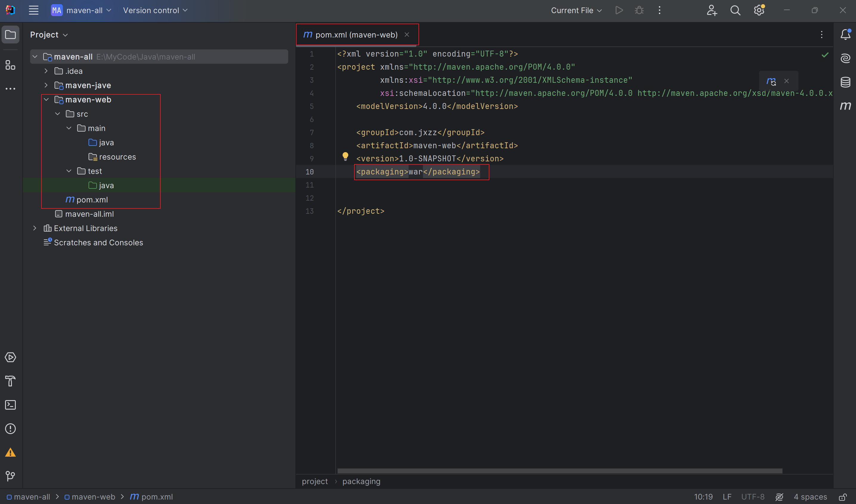Open the Notifications panel
The width and height of the screenshot is (856, 504).
click(846, 34)
